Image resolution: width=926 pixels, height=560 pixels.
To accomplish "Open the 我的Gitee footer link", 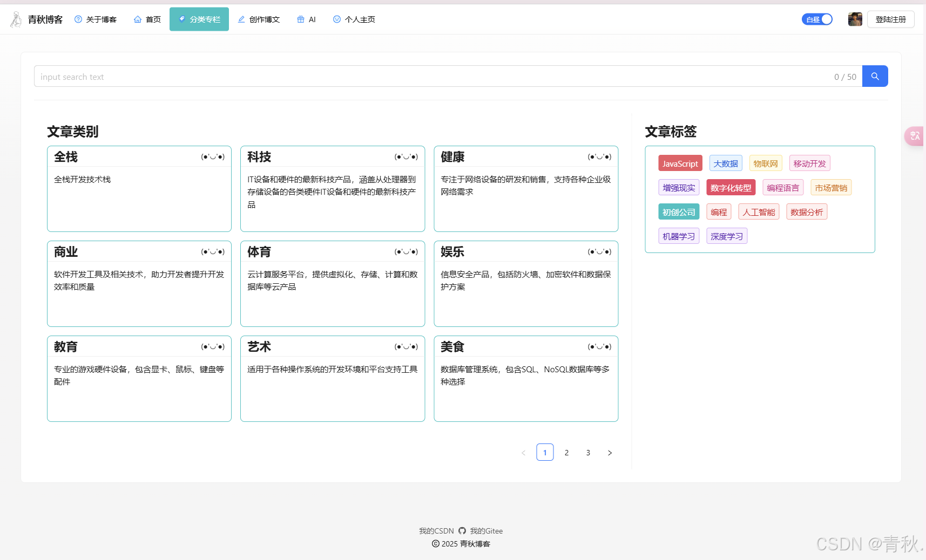I will pos(486,531).
